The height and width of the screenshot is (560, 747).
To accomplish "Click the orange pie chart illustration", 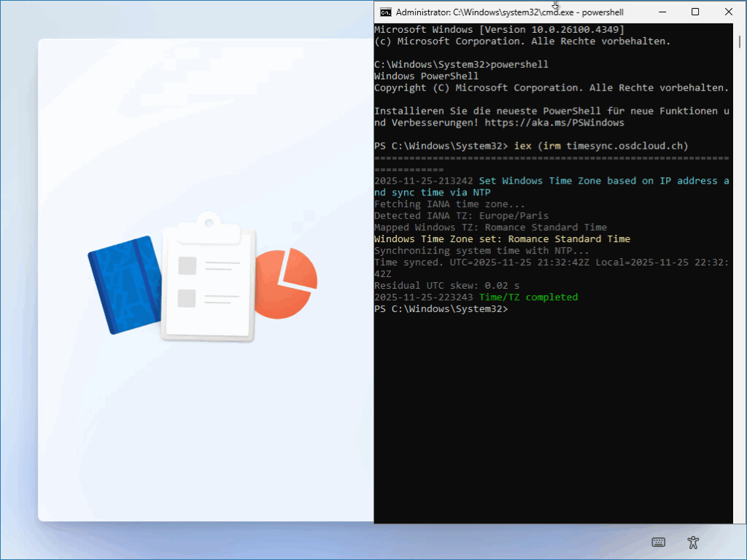I will pyautogui.click(x=289, y=282).
